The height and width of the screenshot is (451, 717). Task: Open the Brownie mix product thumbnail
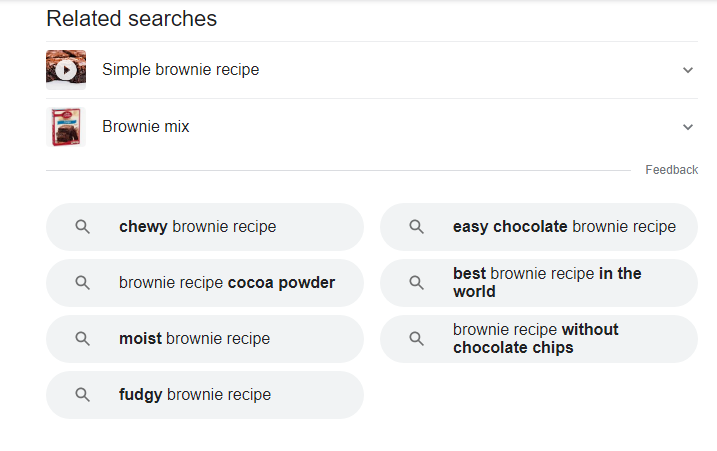pyautogui.click(x=66, y=127)
